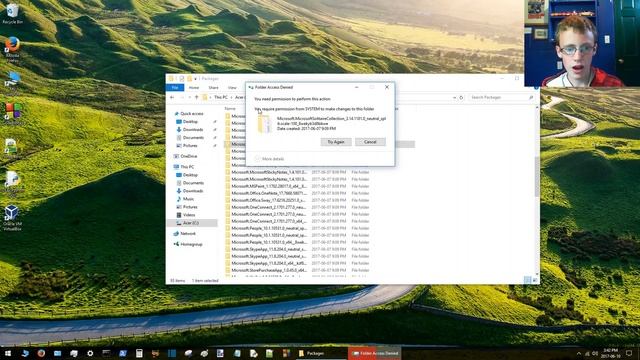Select Videos in navigation pane

[189, 215]
